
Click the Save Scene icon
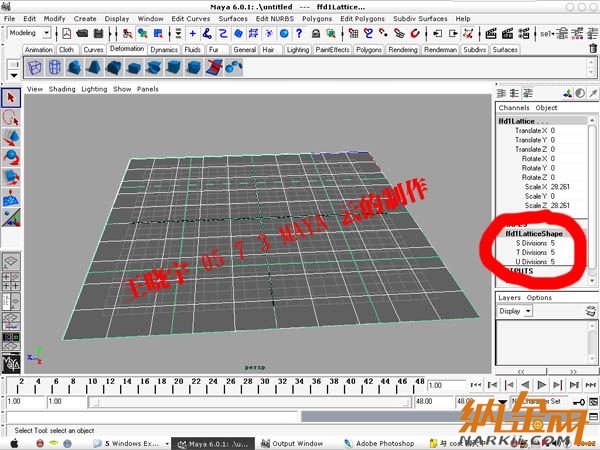pyautogui.click(x=98, y=34)
